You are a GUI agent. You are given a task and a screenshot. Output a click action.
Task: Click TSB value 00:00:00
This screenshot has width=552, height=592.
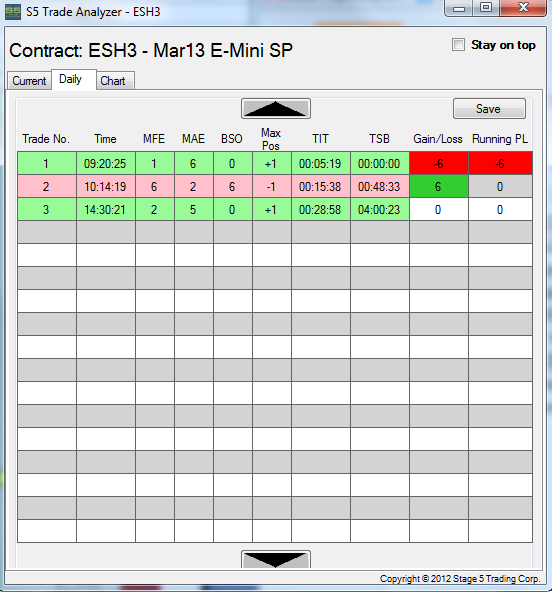pos(379,163)
